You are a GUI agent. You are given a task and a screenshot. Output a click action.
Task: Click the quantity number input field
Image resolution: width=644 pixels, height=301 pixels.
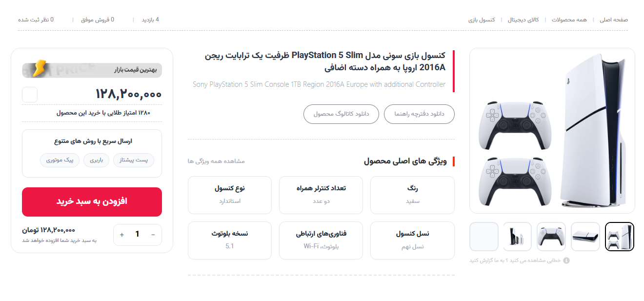click(x=138, y=235)
